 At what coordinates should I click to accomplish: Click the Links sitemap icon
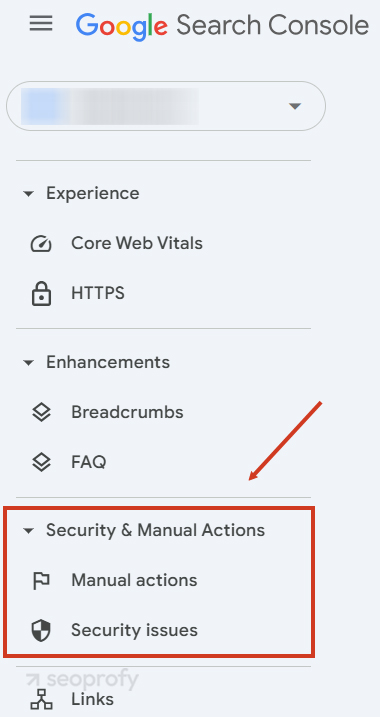(41, 700)
